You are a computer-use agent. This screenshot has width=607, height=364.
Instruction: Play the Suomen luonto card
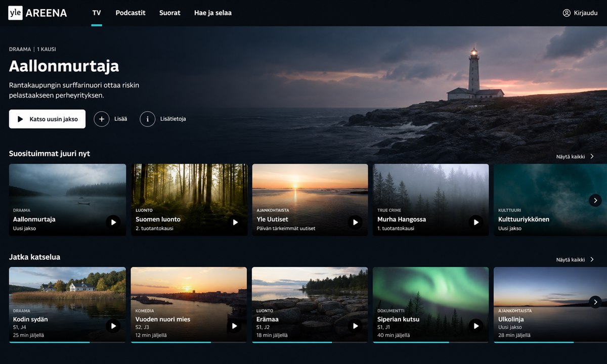[235, 222]
